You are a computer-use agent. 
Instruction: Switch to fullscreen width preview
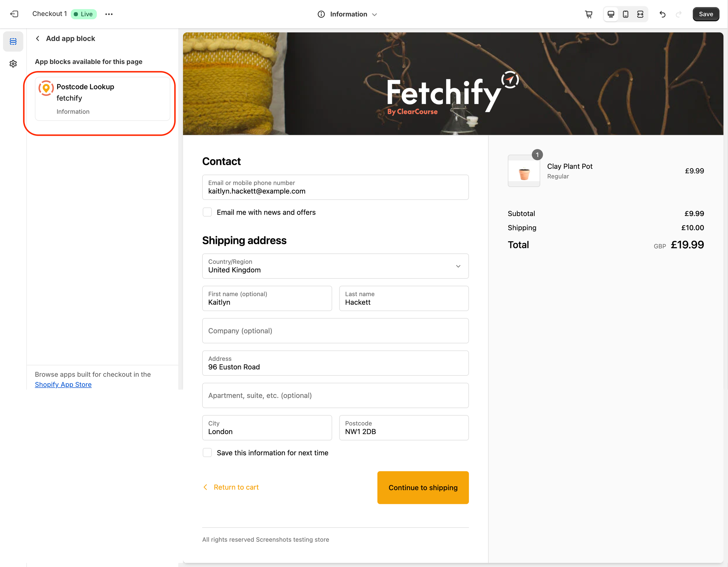[640, 14]
